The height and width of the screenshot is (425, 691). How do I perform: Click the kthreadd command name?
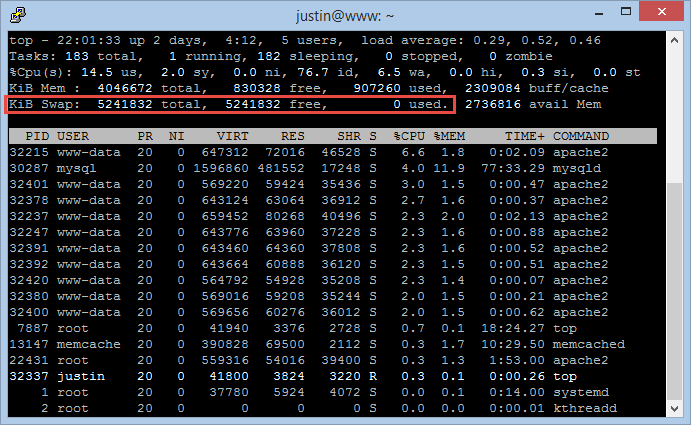click(585, 409)
